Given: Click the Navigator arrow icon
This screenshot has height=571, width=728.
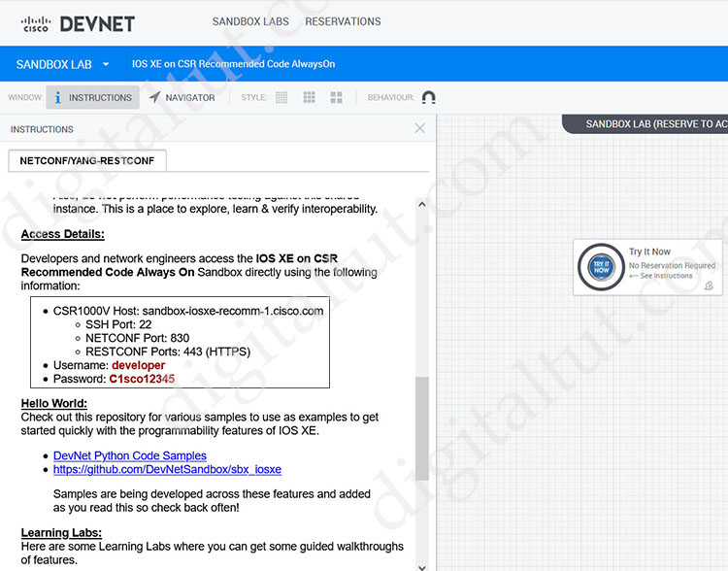Looking at the screenshot, I should point(154,97).
